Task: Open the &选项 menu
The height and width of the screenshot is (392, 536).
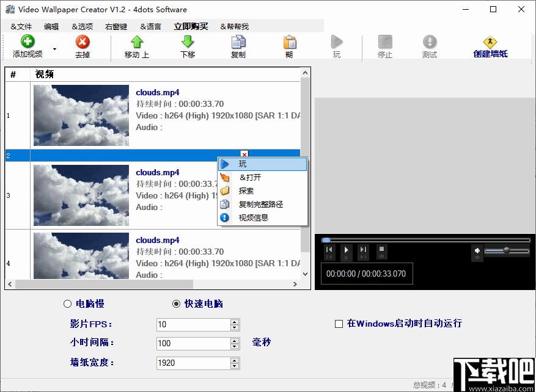Action: (82, 27)
